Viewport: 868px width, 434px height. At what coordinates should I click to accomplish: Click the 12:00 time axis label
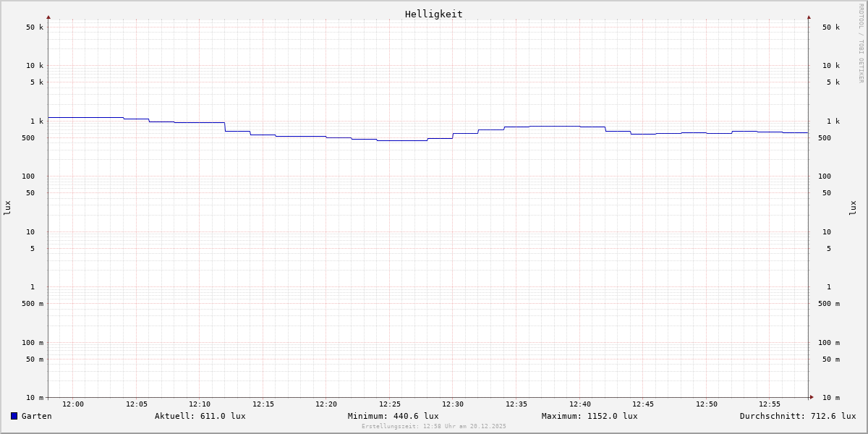(x=73, y=404)
